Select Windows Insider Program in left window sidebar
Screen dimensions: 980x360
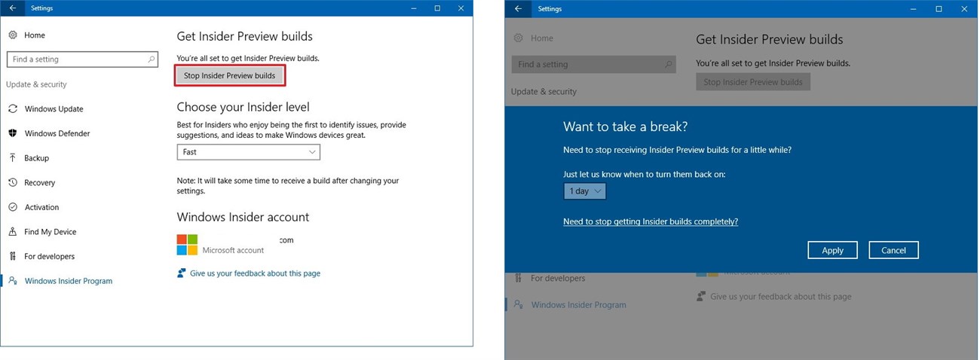click(68, 281)
